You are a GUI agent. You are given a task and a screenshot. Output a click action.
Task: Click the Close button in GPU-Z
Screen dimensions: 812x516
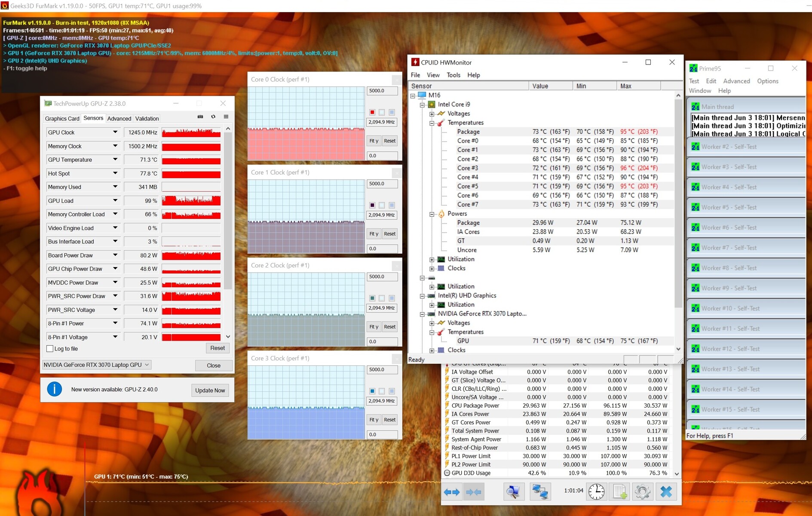(214, 365)
